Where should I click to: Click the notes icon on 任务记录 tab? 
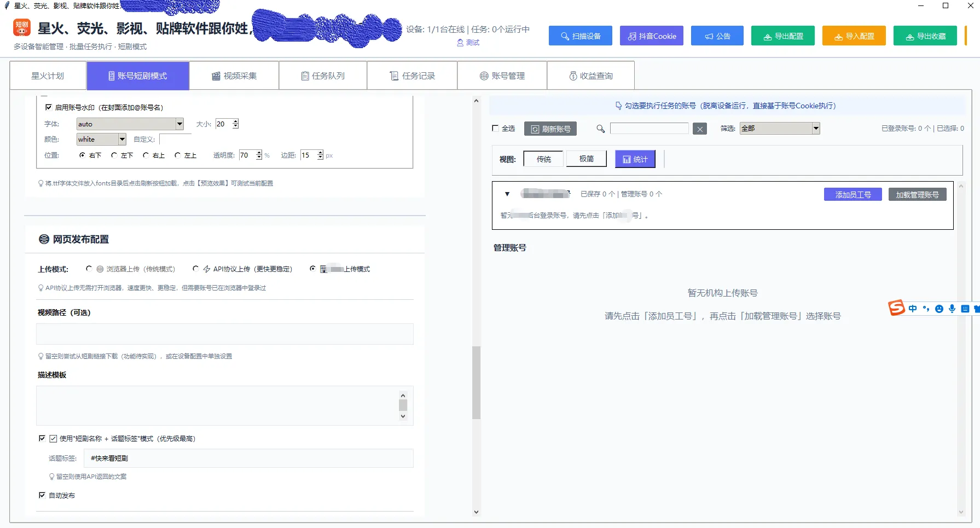[x=394, y=76]
